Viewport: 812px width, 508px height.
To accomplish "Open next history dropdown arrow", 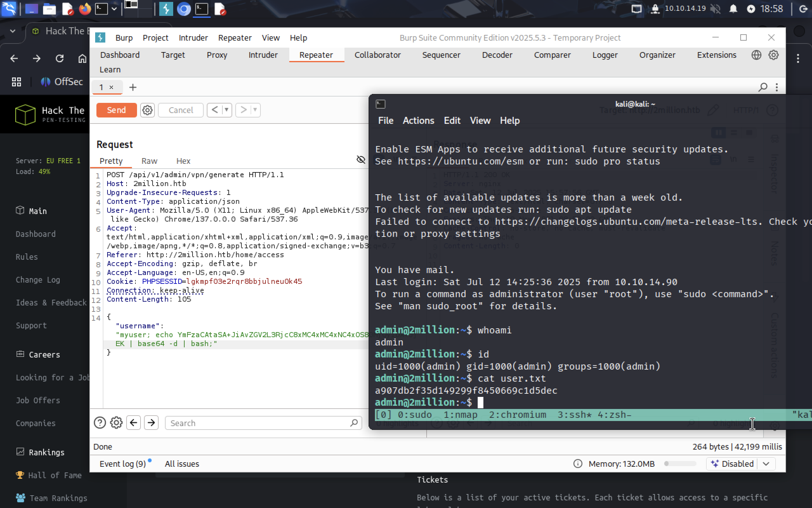I will [x=255, y=110].
